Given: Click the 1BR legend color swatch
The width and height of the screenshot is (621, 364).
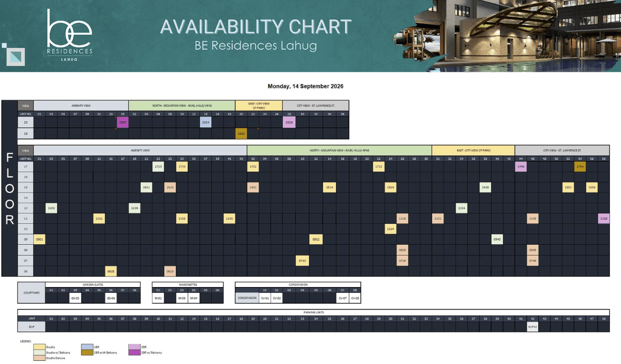Looking at the screenshot, I should click(x=87, y=347).
